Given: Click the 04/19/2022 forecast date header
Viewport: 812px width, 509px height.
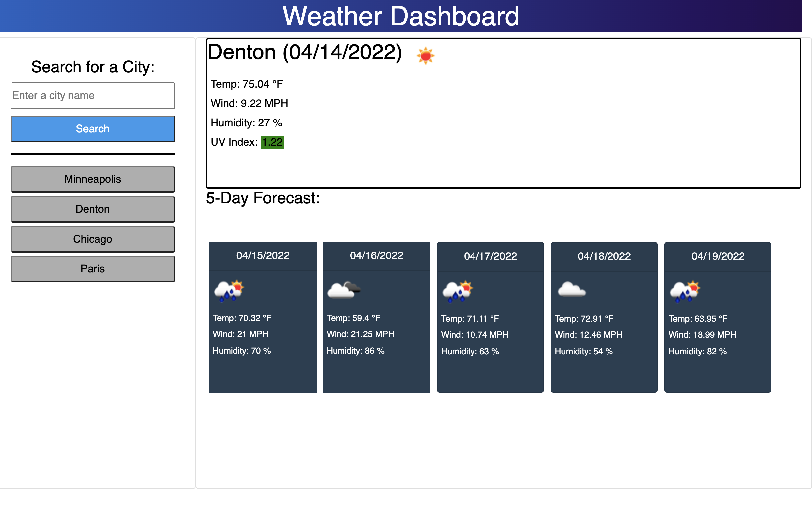Looking at the screenshot, I should coord(718,256).
